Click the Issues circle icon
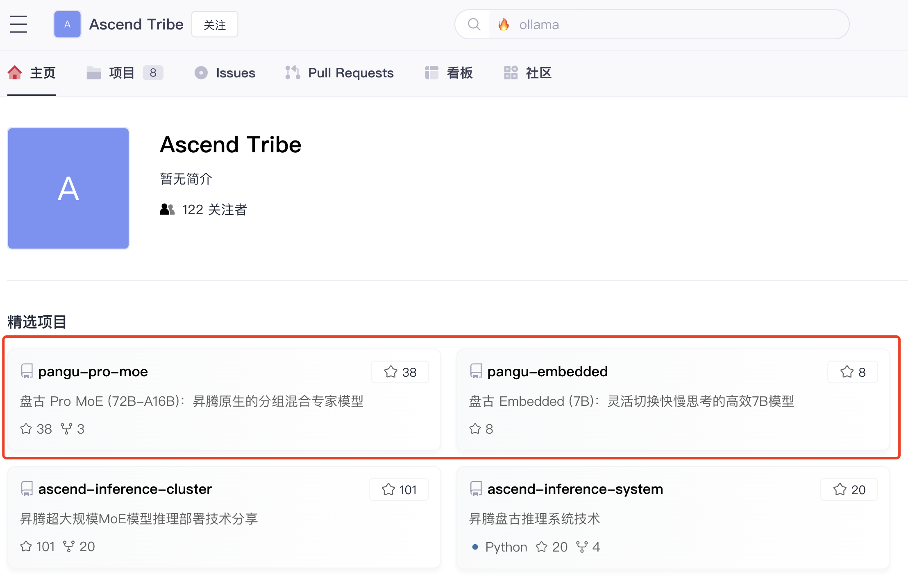The width and height of the screenshot is (908, 588). coord(201,72)
